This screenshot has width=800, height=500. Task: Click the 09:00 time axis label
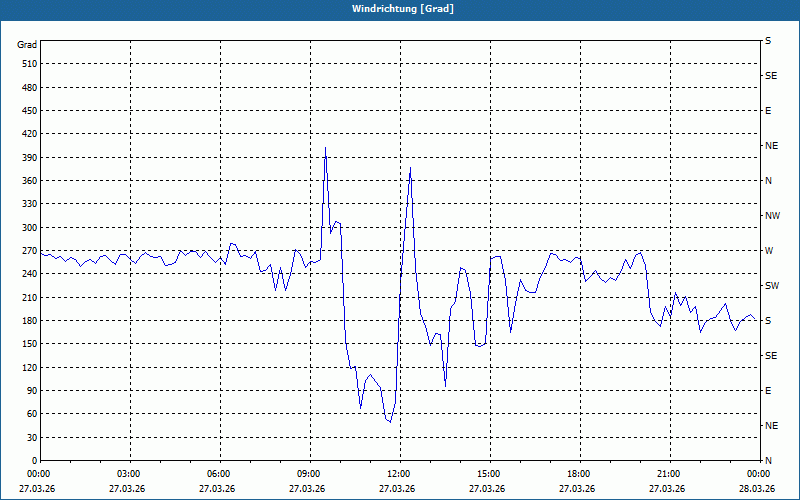coord(310,474)
